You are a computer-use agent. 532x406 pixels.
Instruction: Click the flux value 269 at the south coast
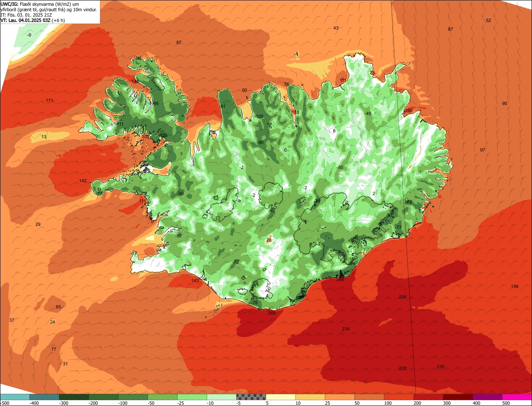coord(272,313)
